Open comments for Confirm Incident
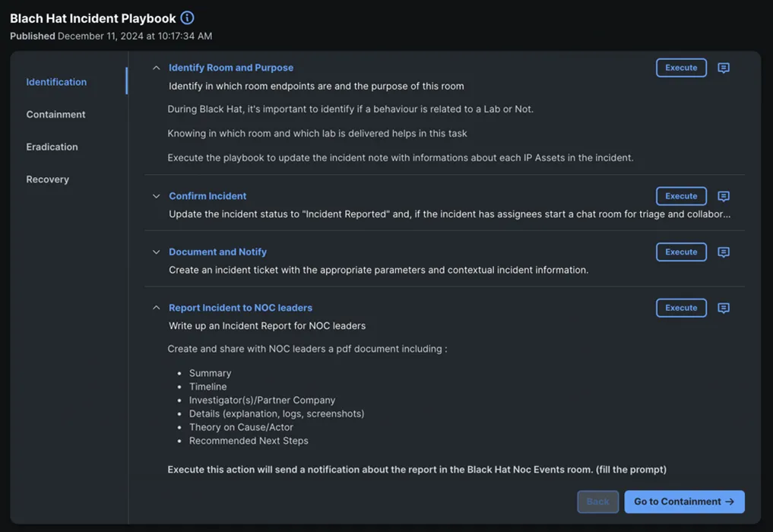 point(724,196)
